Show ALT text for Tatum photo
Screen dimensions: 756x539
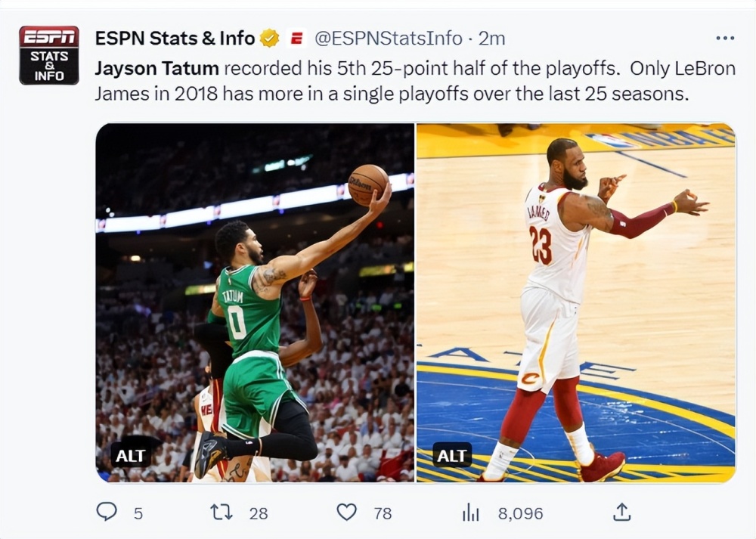131,454
